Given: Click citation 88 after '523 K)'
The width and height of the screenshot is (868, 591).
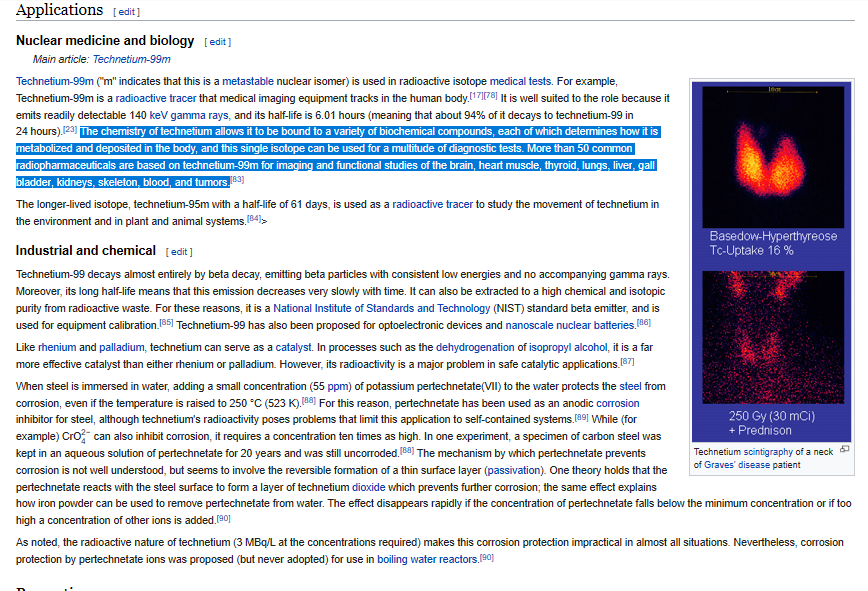Looking at the screenshot, I should pyautogui.click(x=309, y=400).
